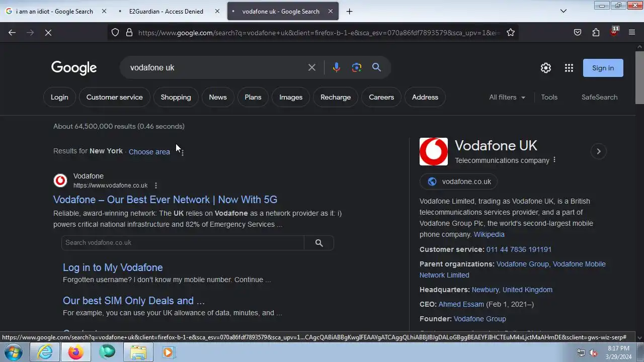
Task: Open the Google apps grid
Action: pos(569,68)
